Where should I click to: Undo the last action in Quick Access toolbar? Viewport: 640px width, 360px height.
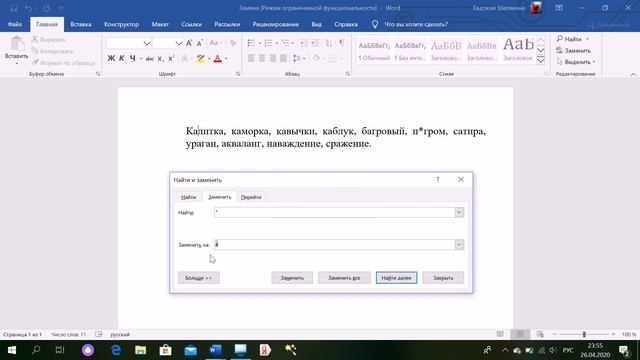(x=28, y=8)
